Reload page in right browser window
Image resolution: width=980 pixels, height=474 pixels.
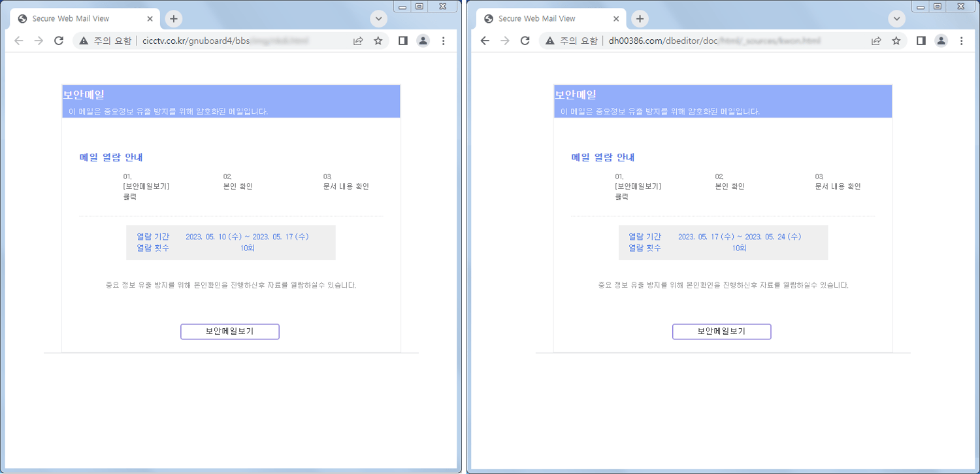(x=525, y=41)
